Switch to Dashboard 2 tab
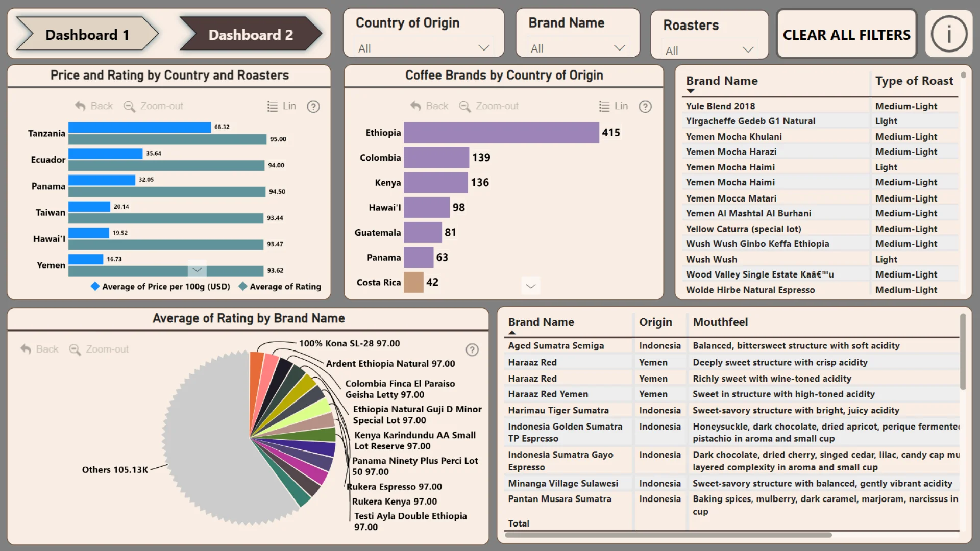Viewport: 980px width, 551px height. click(251, 34)
